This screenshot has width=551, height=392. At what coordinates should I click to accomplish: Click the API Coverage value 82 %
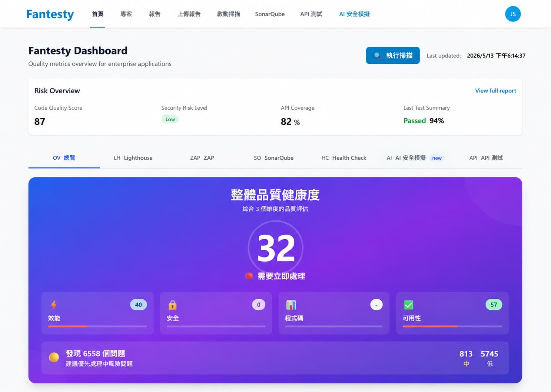[x=290, y=122]
